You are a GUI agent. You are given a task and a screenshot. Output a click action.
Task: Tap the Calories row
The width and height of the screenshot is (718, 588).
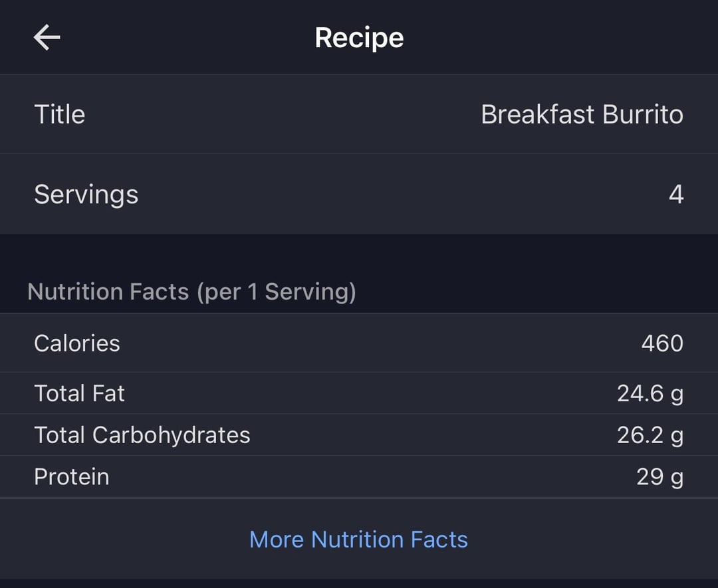(359, 343)
